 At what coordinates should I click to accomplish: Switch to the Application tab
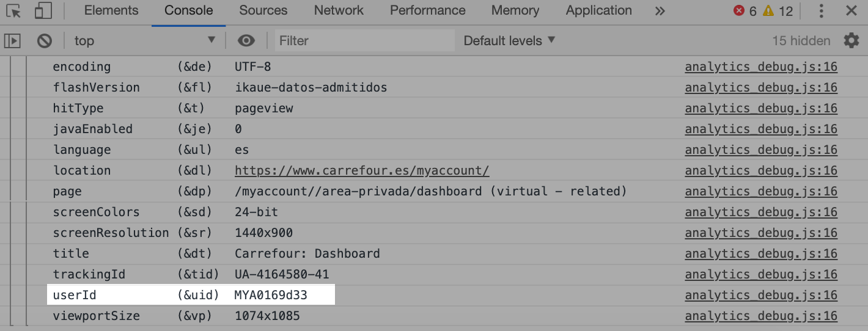pyautogui.click(x=599, y=11)
